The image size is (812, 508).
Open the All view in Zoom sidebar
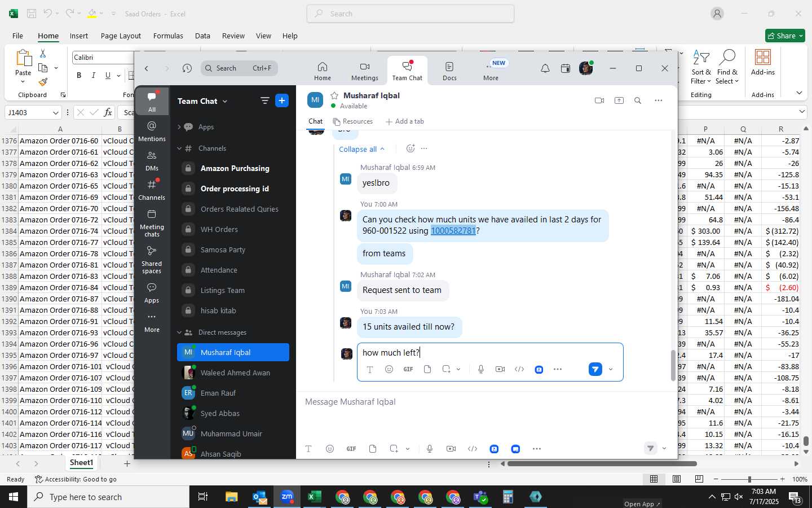[152, 102]
